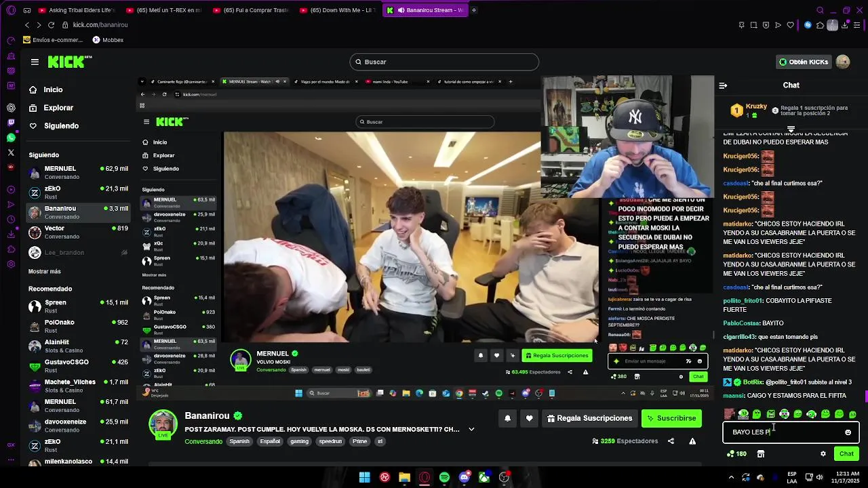Open Lee_brandon offline channel
868x488 pixels.
(78, 253)
